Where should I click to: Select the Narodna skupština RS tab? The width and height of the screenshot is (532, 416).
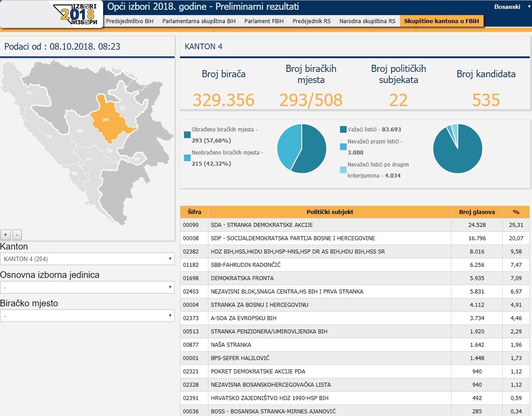click(367, 21)
